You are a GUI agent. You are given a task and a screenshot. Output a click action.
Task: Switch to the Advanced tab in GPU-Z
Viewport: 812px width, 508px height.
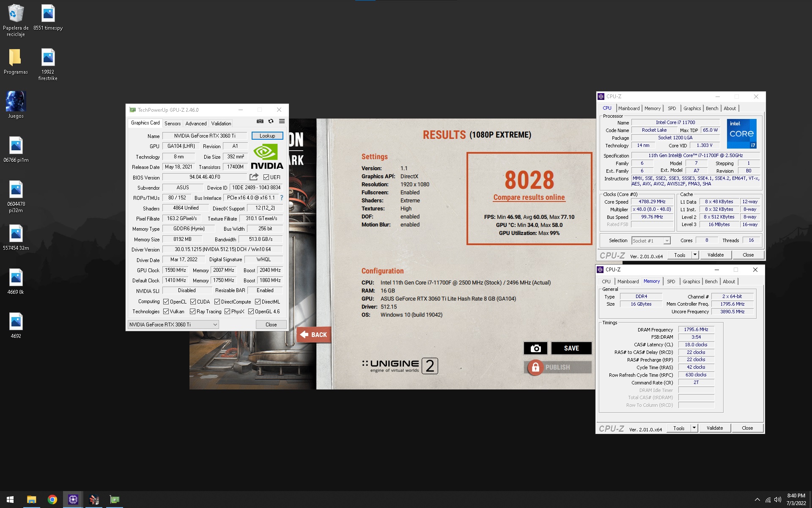tap(196, 123)
